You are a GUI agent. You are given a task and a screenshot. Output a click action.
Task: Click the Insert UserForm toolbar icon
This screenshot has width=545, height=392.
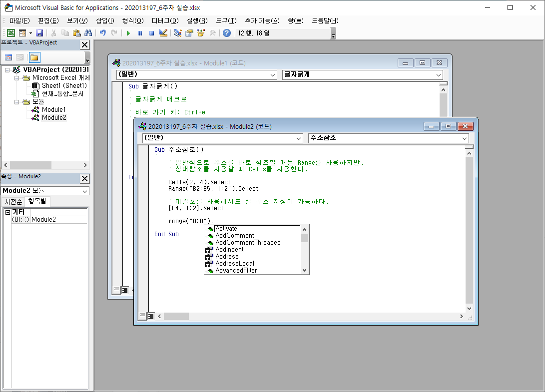(22, 33)
